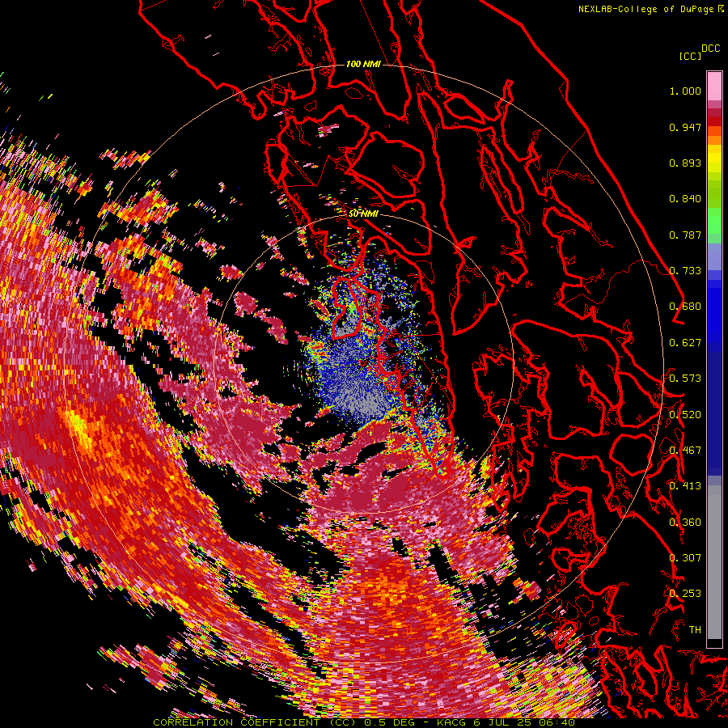Click the 100 NMI range ring label
The width and height of the screenshot is (728, 728).
pos(363,64)
